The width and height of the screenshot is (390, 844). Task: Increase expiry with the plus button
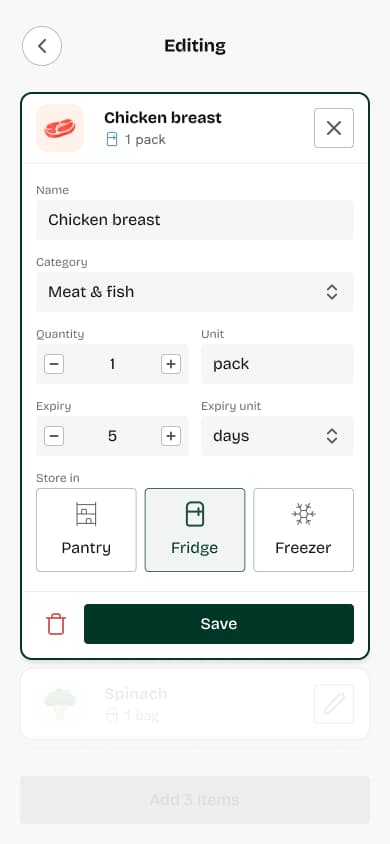point(171,436)
